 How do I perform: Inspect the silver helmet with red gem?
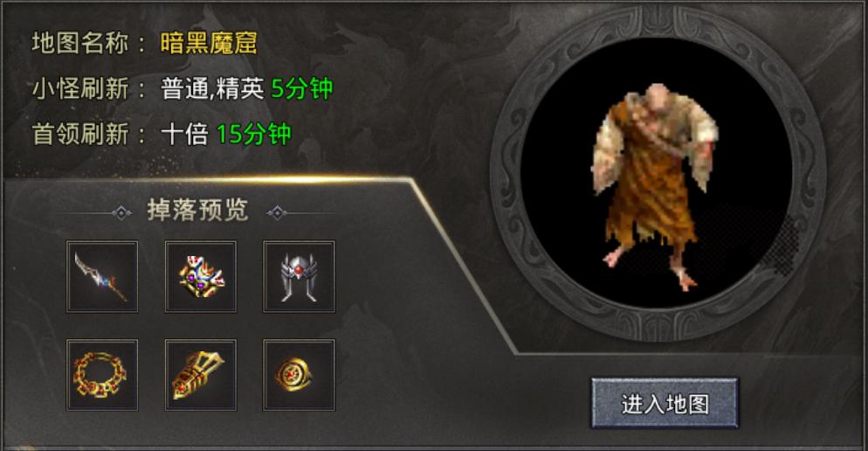[299, 276]
